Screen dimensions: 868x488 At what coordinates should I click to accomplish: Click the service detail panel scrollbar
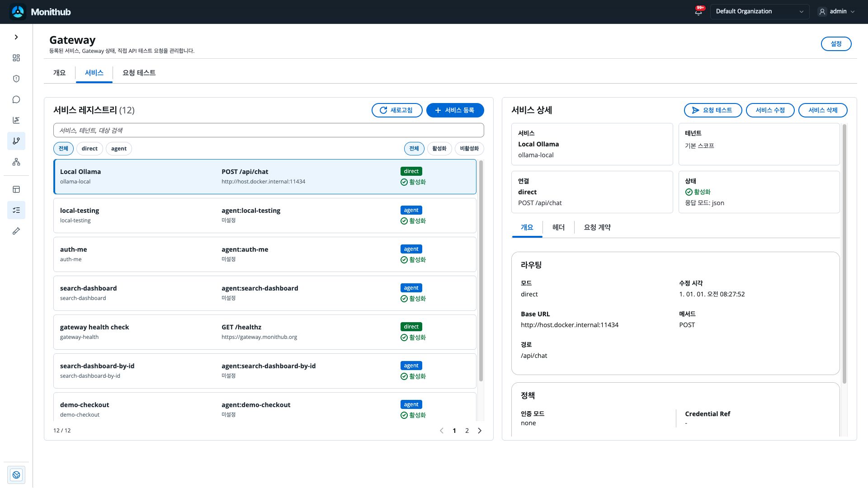click(x=844, y=254)
